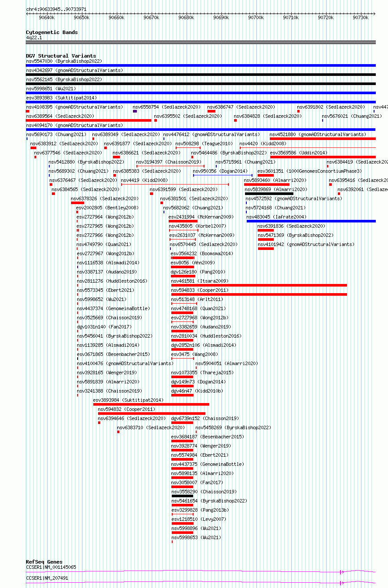Click the black bar under nsv5839869 (Almarri2020)
388x588 pixels.
click(x=269, y=194)
